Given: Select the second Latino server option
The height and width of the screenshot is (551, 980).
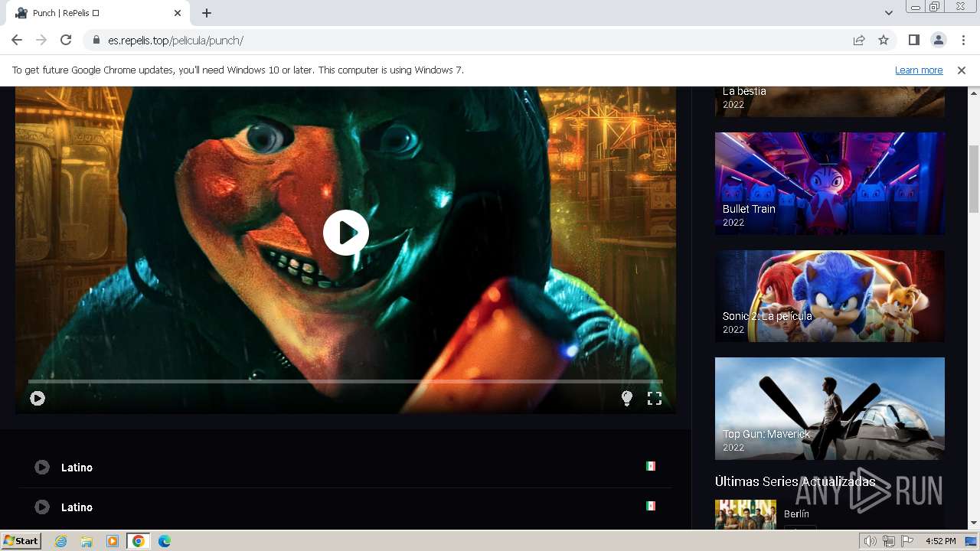Looking at the screenshot, I should pos(345,507).
